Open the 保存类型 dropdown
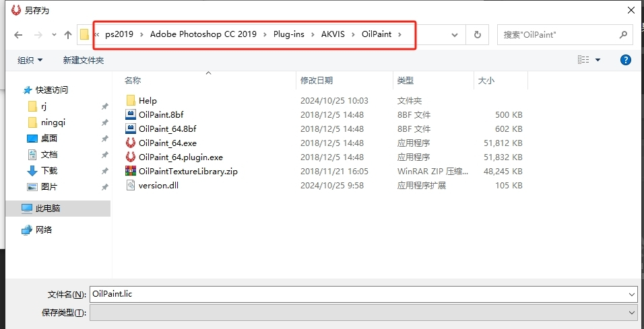The width and height of the screenshot is (644, 329). (x=364, y=313)
